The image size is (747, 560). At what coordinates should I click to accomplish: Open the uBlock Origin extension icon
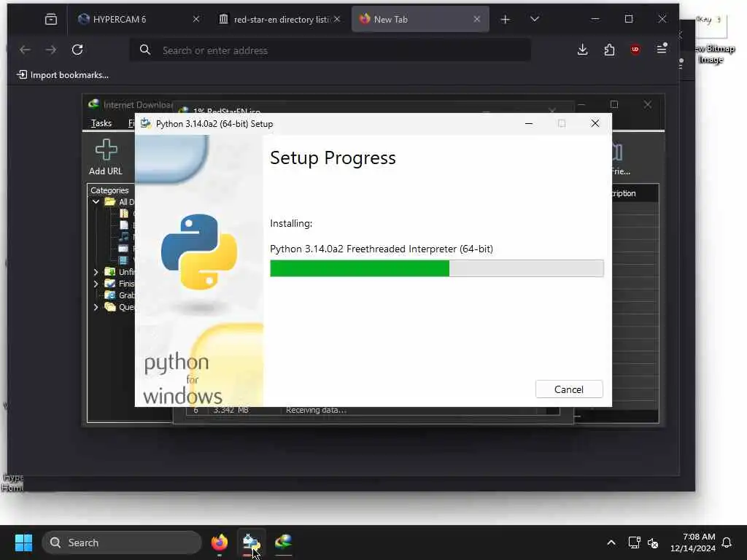[635, 50]
